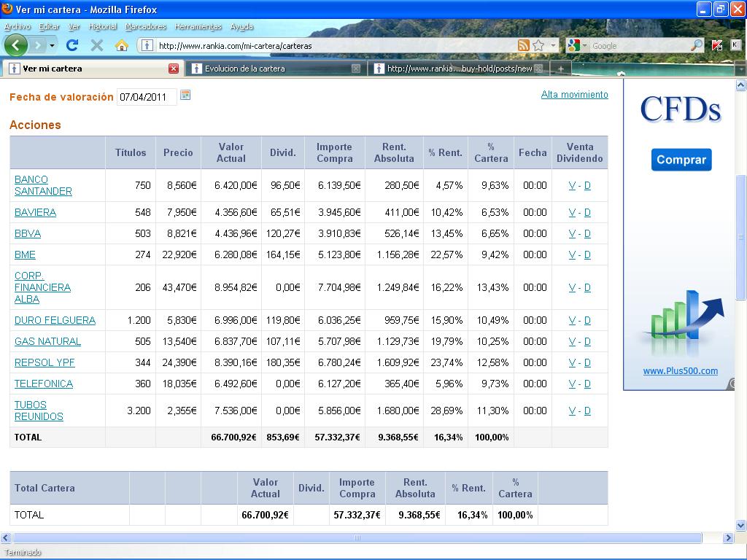Click the RSS feed icon in address bar
Viewport: 747px width, 560px height.
tap(523, 46)
